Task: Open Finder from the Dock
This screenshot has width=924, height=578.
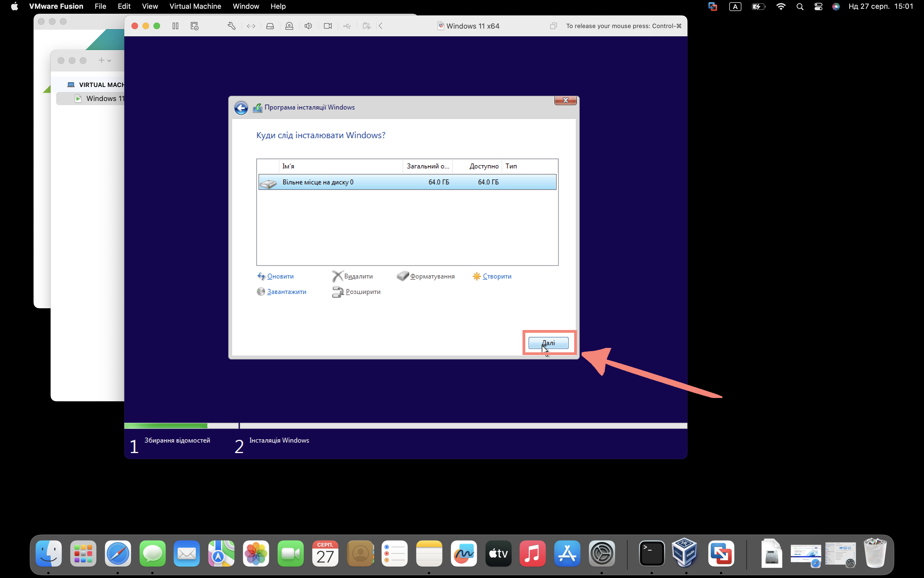Action: [48, 553]
